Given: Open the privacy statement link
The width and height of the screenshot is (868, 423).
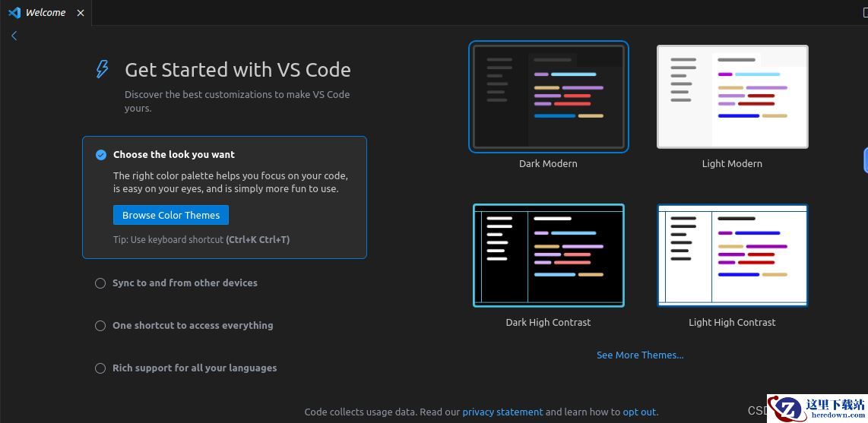Looking at the screenshot, I should pyautogui.click(x=502, y=412).
